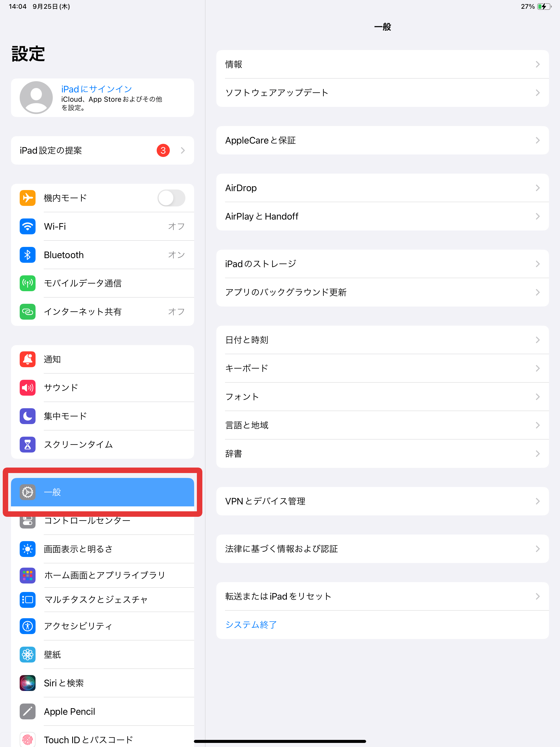560x747 pixels.
Task: Open Bluetooth settings via its icon
Action: pos(27,255)
